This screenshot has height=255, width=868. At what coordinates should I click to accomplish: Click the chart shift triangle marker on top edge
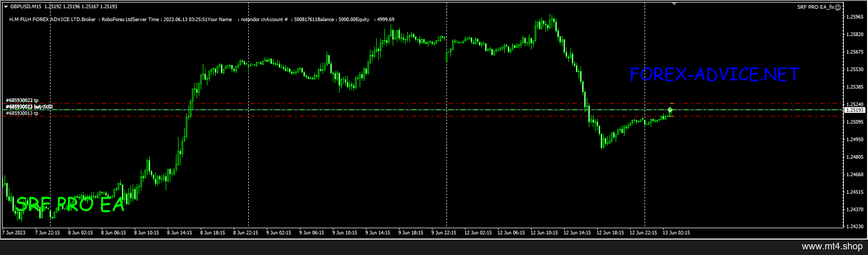(x=673, y=4)
